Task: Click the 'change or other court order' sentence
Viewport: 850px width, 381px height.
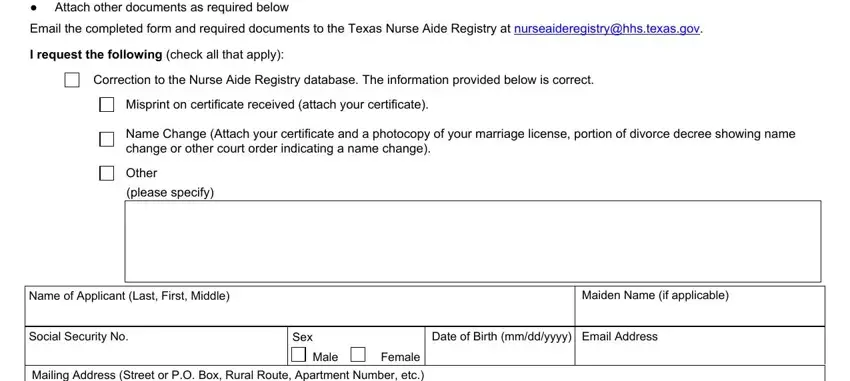Action: 278,148
